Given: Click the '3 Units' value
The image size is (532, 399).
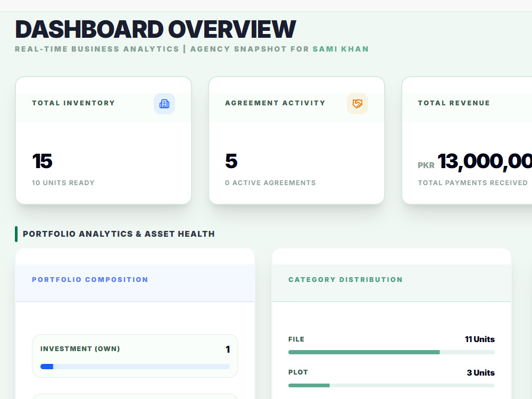Looking at the screenshot, I should tap(481, 372).
